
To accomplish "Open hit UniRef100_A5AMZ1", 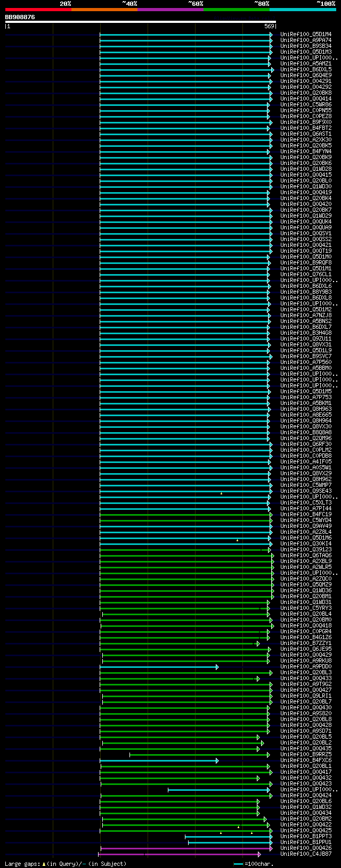I will pyautogui.click(x=306, y=64).
